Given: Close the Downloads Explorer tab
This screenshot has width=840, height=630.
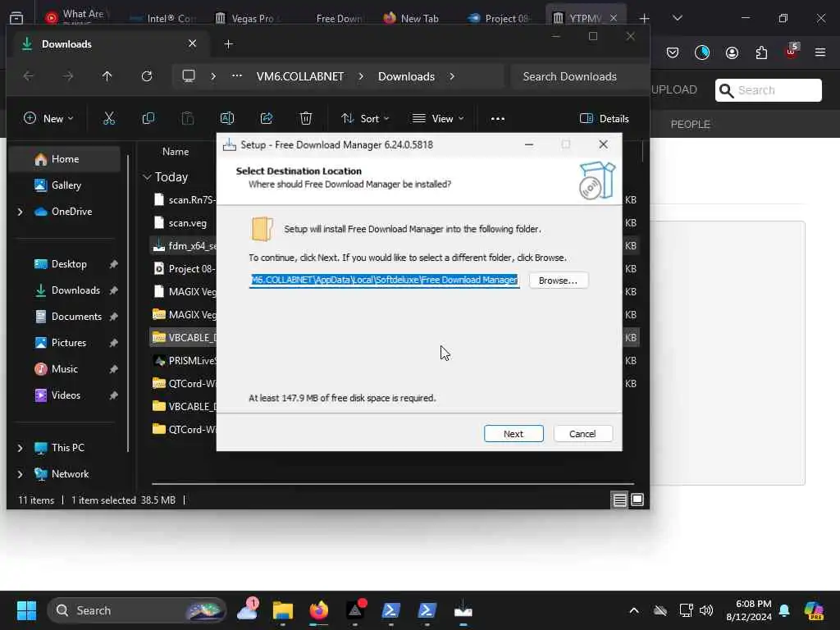Looking at the screenshot, I should tap(192, 43).
